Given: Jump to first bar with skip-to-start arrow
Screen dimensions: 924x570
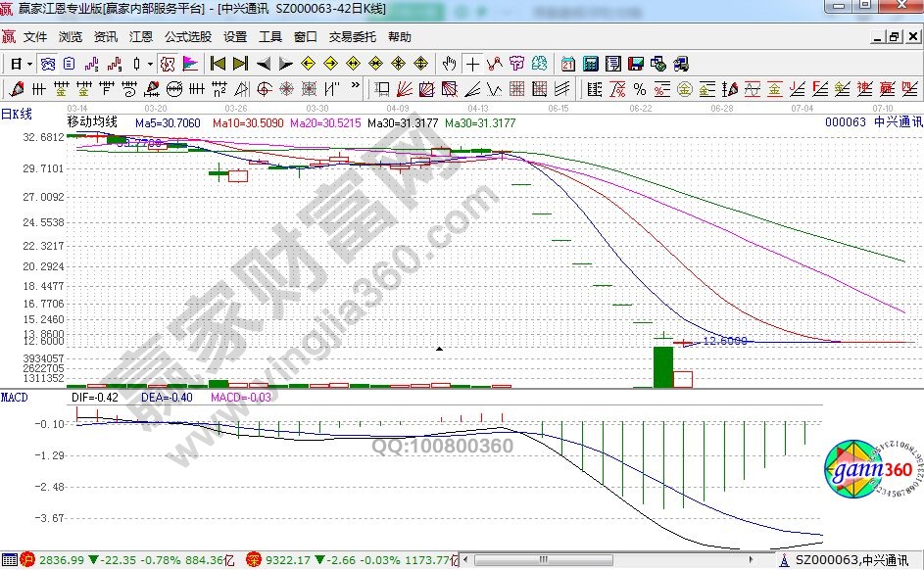Looking at the screenshot, I should pos(218,64).
